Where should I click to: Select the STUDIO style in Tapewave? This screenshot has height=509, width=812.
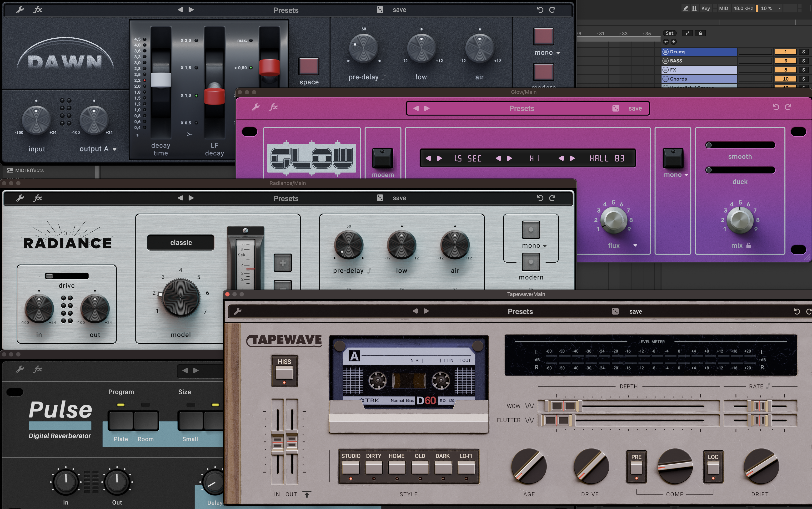351,468
